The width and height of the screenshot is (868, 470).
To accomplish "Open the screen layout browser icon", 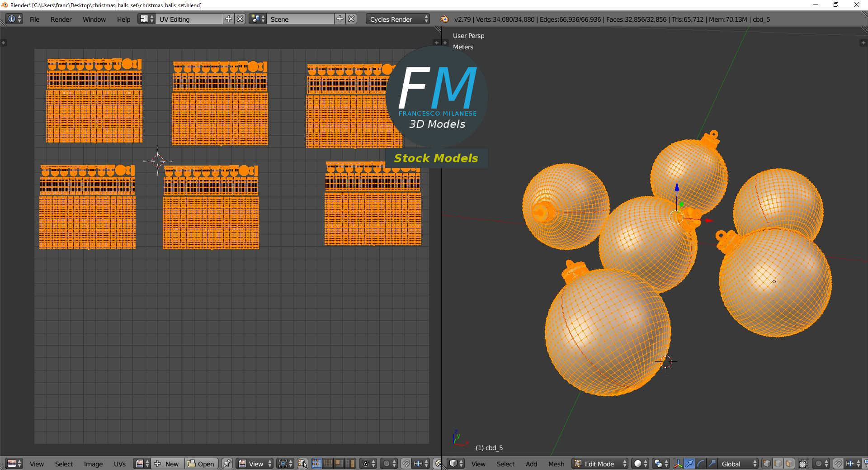I will pyautogui.click(x=146, y=19).
